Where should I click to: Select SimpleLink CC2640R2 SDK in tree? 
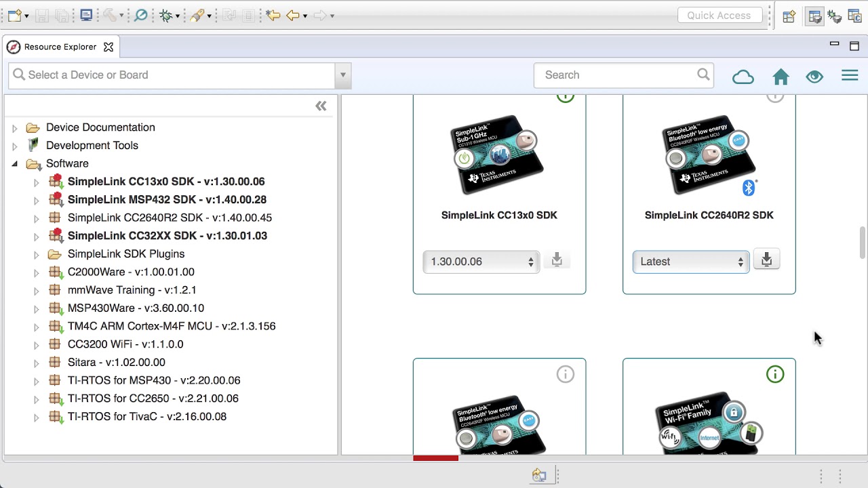point(170,218)
